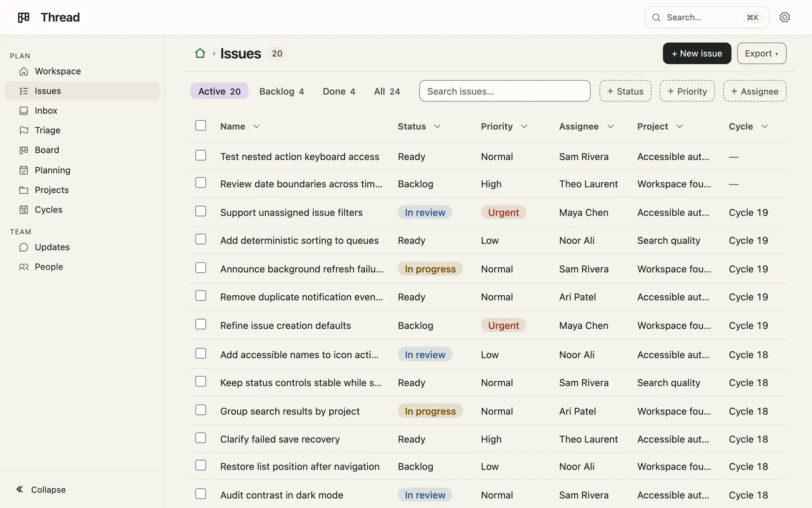
Task: Check Group search results by project checkbox
Action: pyautogui.click(x=201, y=410)
